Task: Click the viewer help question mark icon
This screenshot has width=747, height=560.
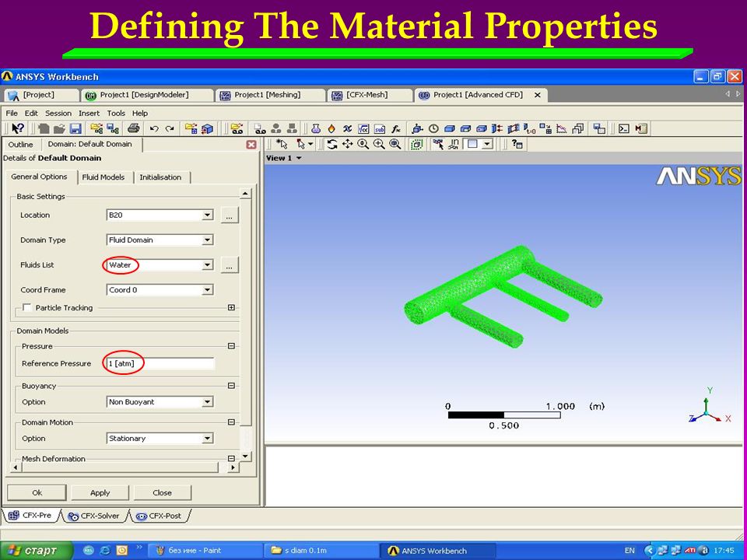Action: click(x=517, y=144)
